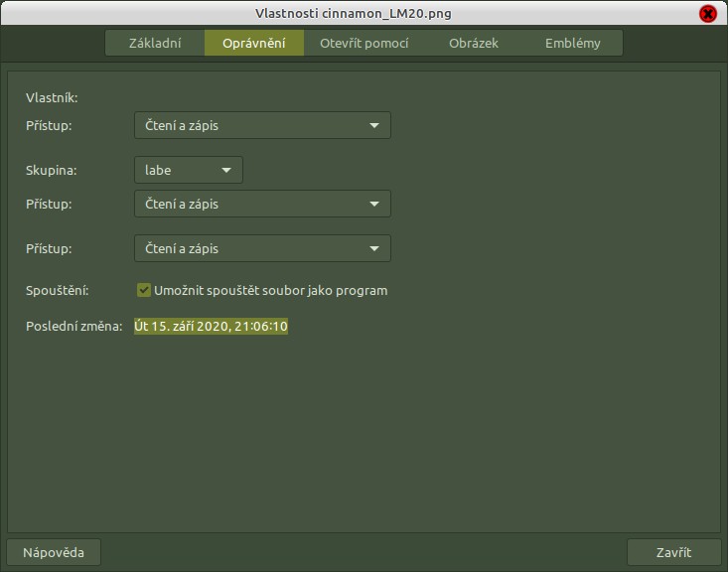Go to the Obrázek tab
This screenshot has width=728, height=572.
473,44
